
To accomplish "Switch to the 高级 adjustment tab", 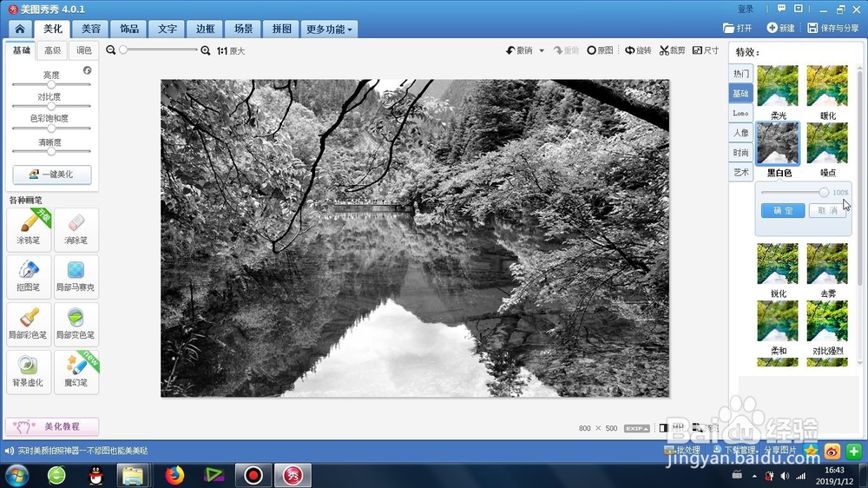I will 53,50.
